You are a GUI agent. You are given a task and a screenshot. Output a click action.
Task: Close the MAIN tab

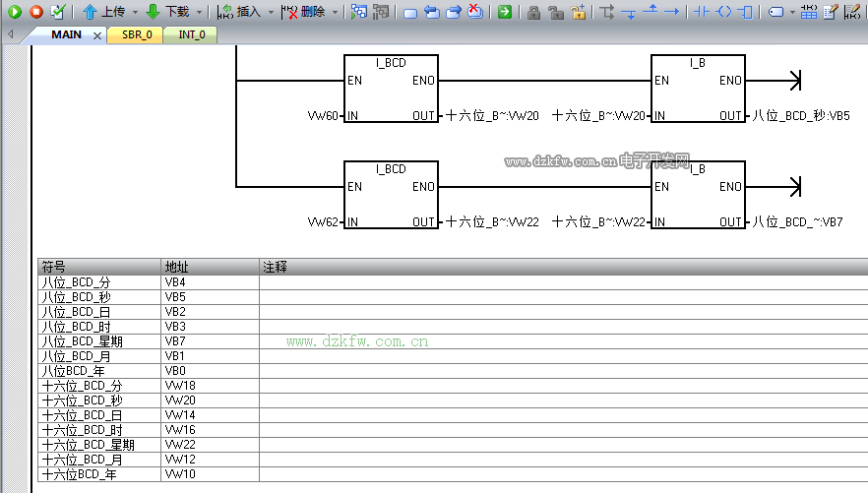(97, 35)
